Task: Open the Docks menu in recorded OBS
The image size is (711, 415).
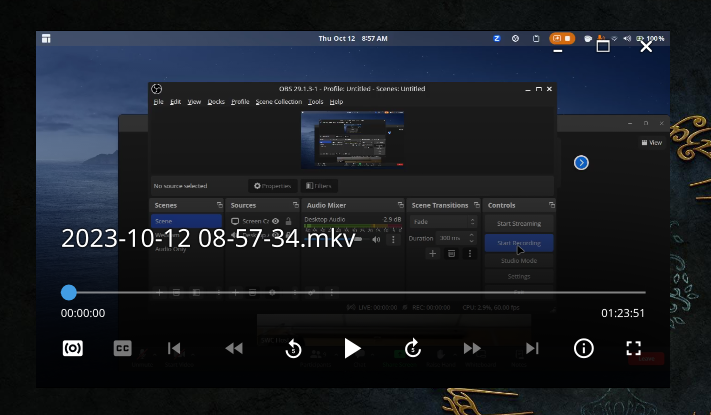Action: tap(216, 102)
